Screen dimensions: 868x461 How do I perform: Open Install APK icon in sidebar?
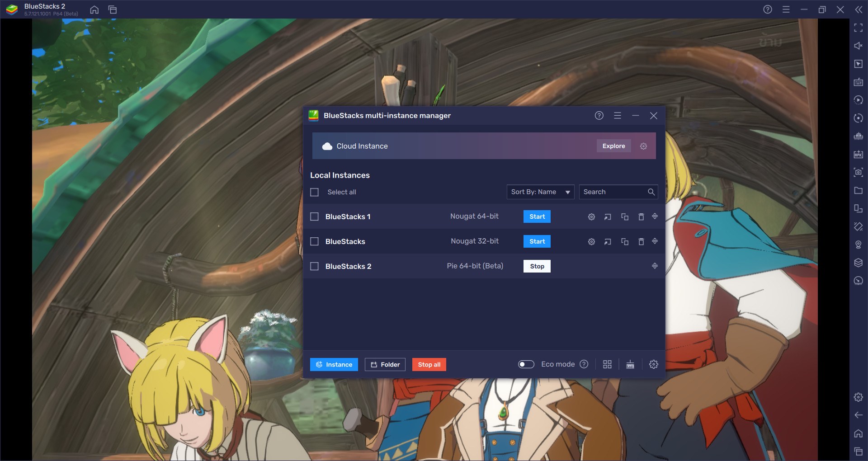(x=859, y=154)
